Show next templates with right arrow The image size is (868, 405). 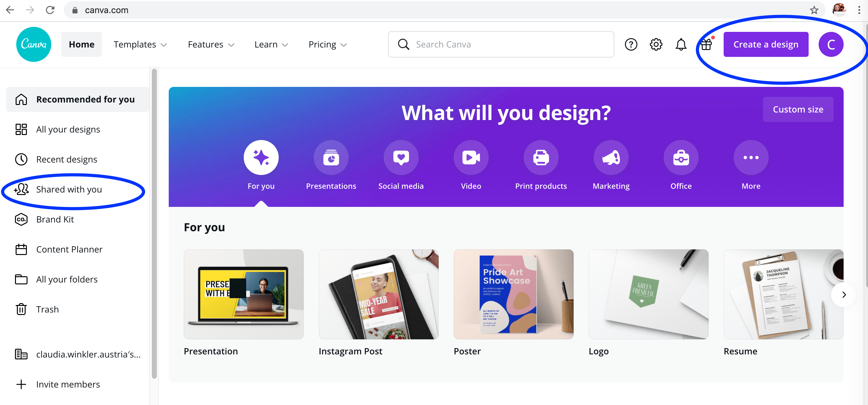pyautogui.click(x=843, y=295)
